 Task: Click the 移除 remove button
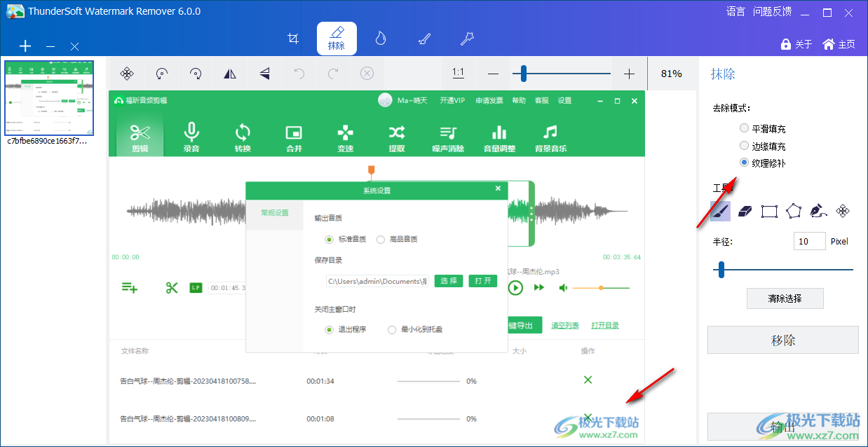(x=782, y=341)
